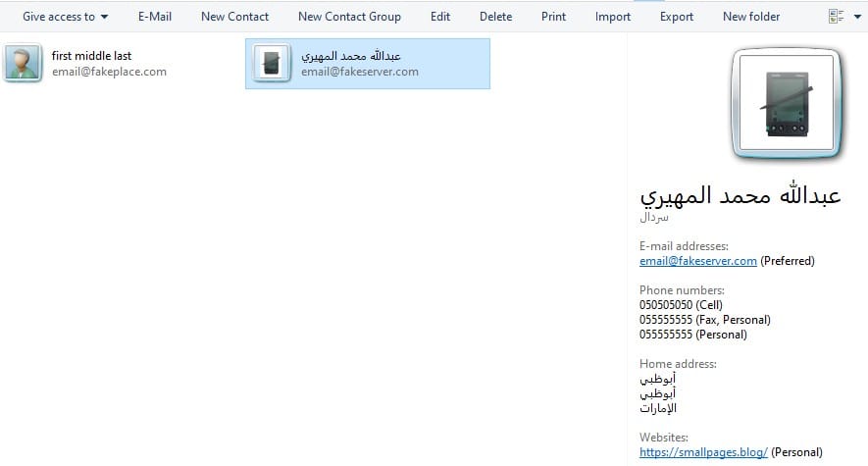Click the Home address label
The image size is (868, 466).
[678, 364]
